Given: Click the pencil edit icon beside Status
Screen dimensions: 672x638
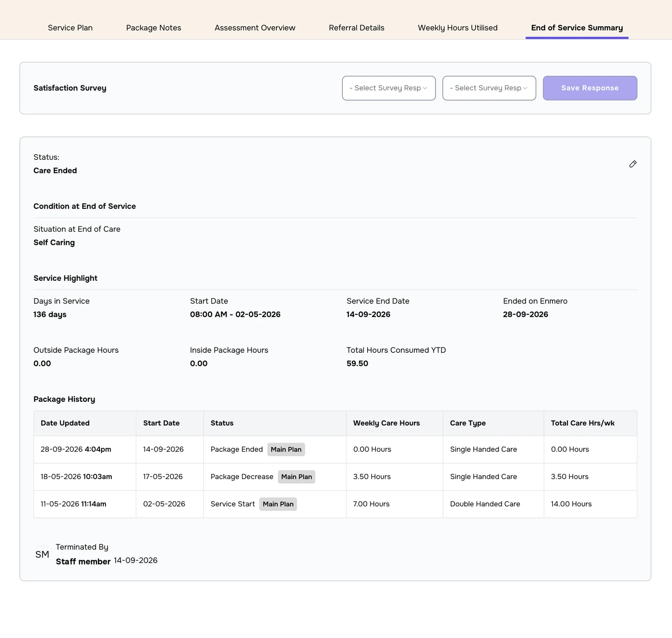Looking at the screenshot, I should [633, 164].
